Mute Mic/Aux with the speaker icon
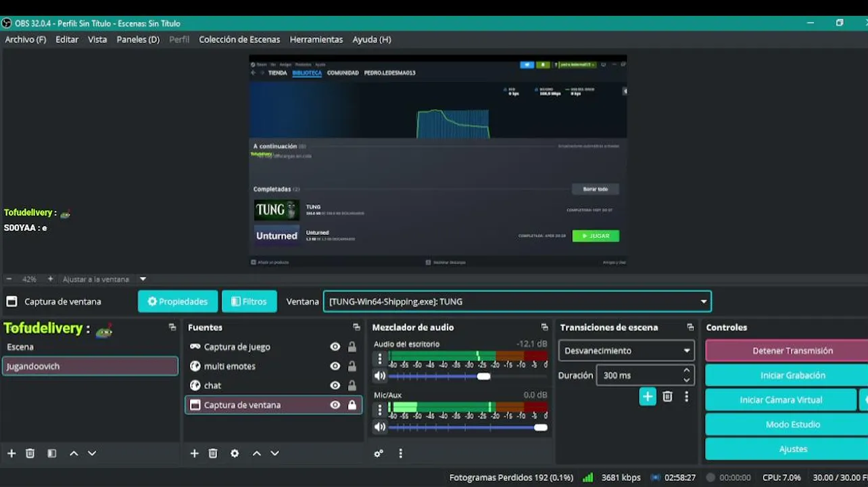Screen dimensions: 868x487 [x=380, y=427]
